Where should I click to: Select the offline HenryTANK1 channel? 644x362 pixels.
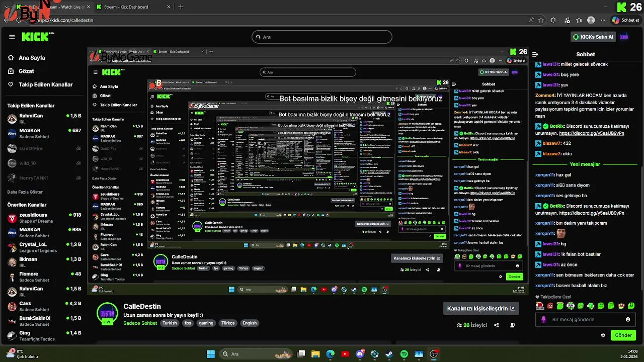tap(44, 178)
